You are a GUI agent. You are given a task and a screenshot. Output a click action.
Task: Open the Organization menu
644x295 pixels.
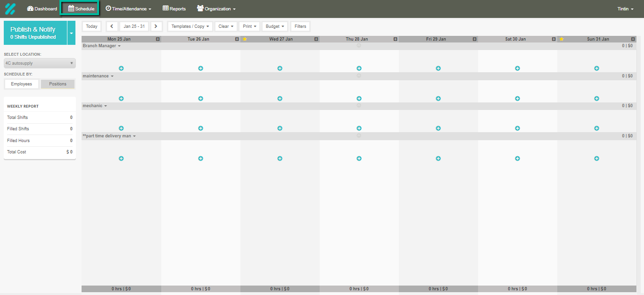click(x=216, y=9)
